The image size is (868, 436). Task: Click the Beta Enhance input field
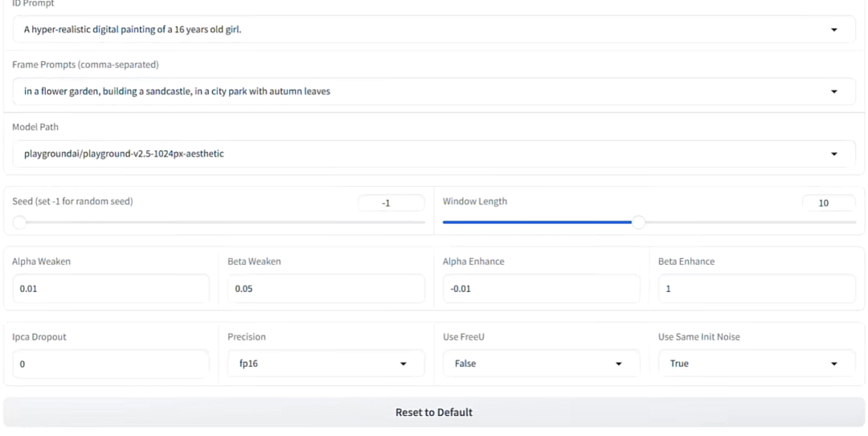pos(757,289)
